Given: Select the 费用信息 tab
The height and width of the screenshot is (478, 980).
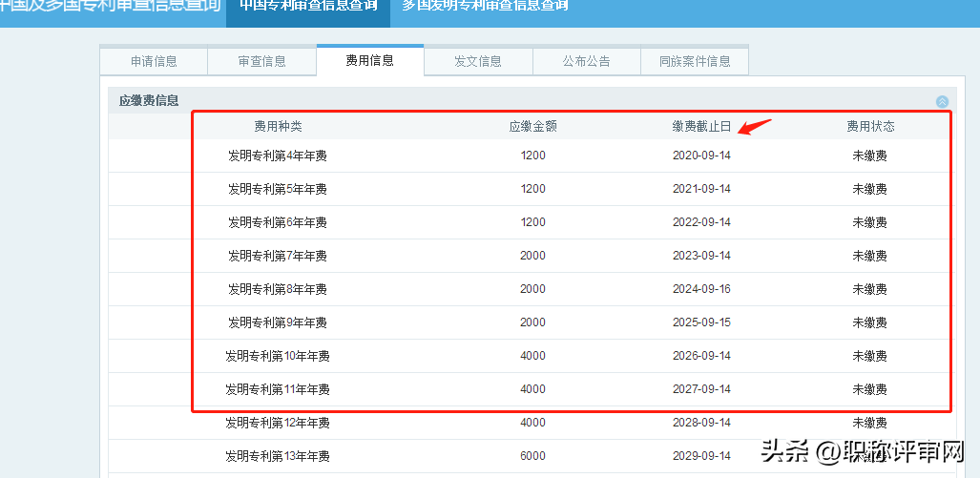Looking at the screenshot, I should point(369,60).
